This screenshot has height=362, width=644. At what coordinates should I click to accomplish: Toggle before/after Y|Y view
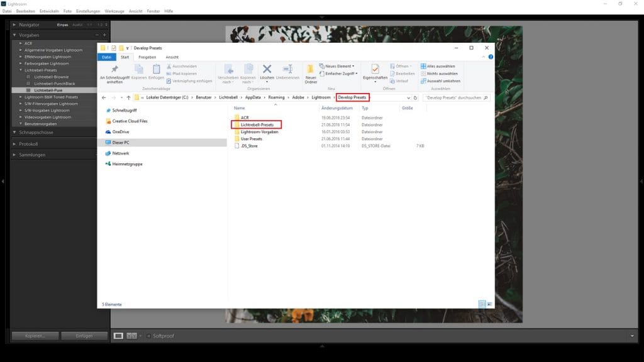tap(131, 336)
